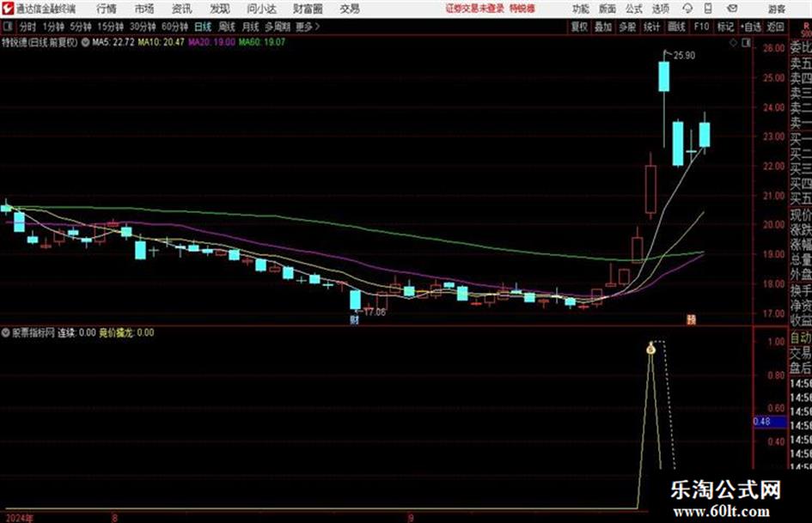The image size is (812, 523).
Task: Click the red 特锐德 stock name in title bar
Action: click(x=522, y=9)
